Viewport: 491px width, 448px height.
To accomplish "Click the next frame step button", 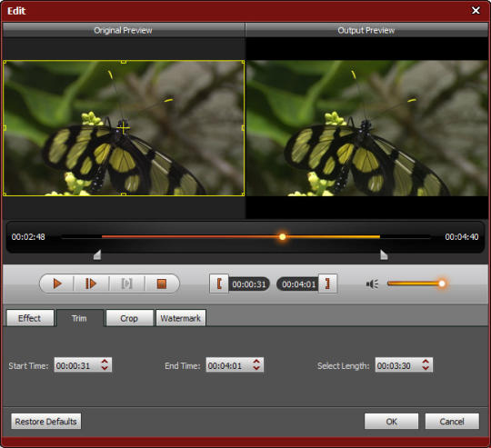I will (91, 284).
